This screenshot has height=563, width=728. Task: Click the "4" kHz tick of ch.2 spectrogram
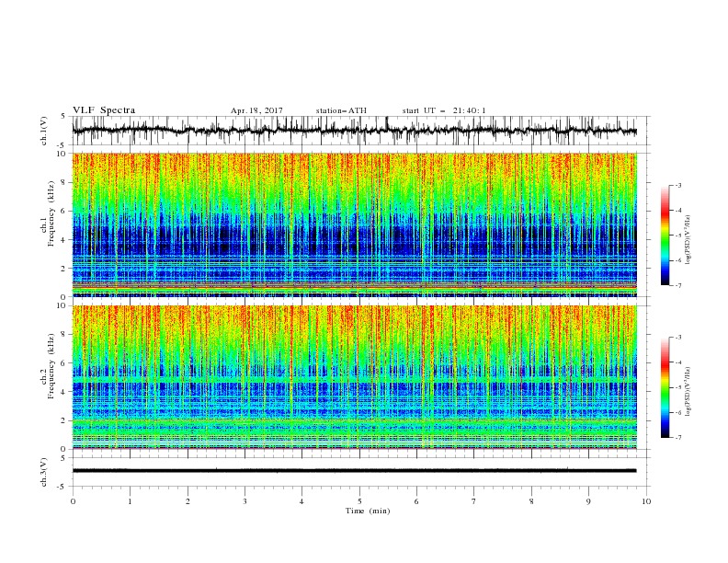pos(64,392)
